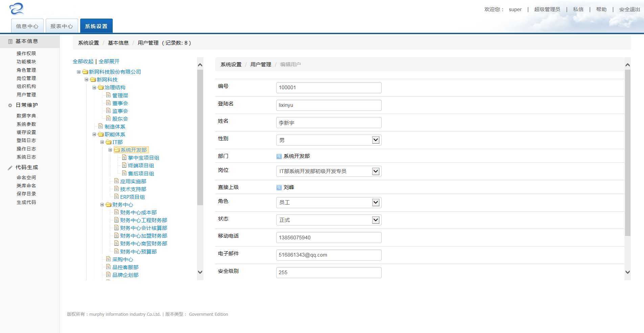The width and height of the screenshot is (644, 333).
Task: Click document icon of 制造体系
Action: click(101, 126)
